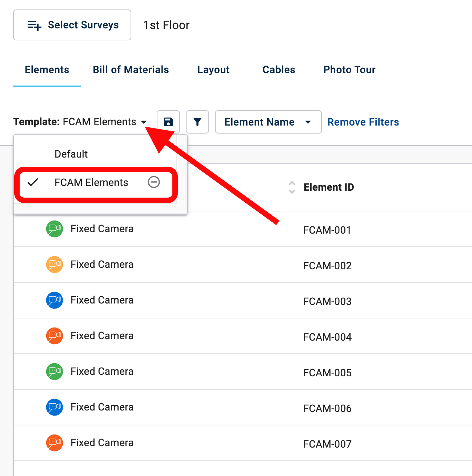472x476 pixels.
Task: Click the orange camera icon for FCAM-004
Action: [55, 336]
